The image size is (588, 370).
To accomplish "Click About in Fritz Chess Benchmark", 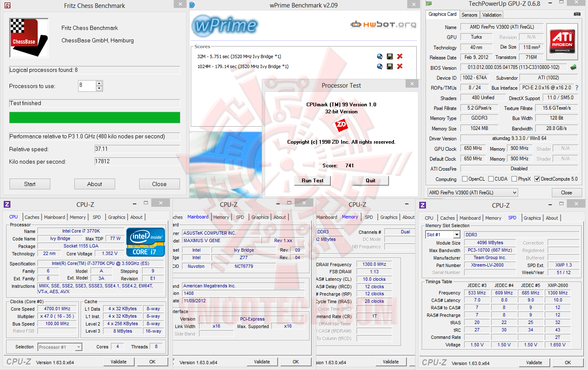I will tap(95, 184).
